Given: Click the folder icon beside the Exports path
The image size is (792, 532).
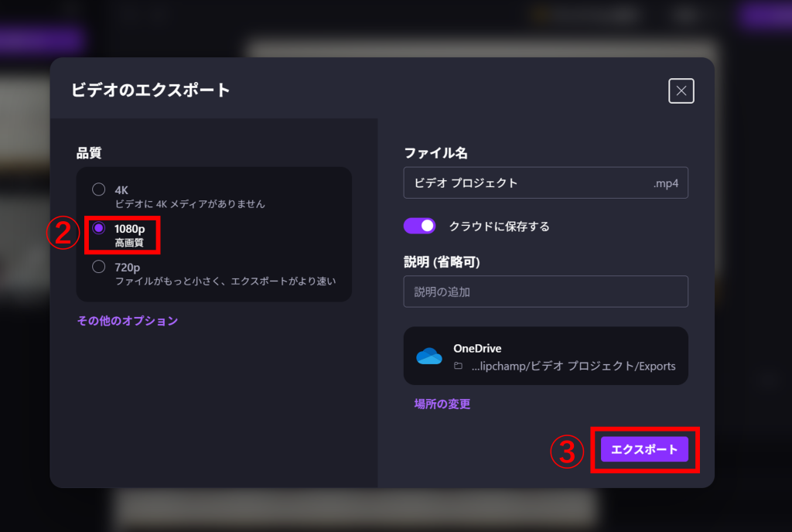Looking at the screenshot, I should 458,366.
